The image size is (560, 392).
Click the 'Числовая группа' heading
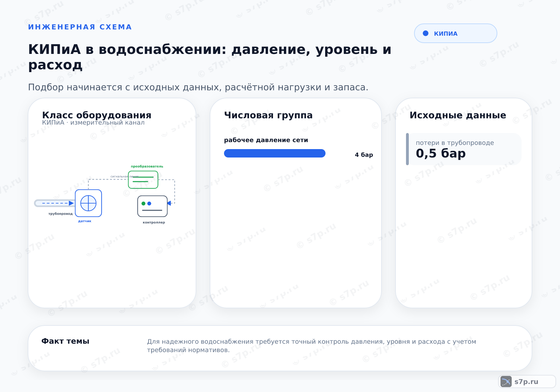coord(268,115)
